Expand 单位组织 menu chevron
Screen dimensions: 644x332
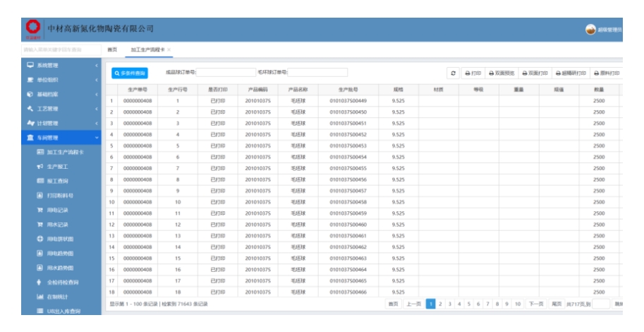[97, 80]
